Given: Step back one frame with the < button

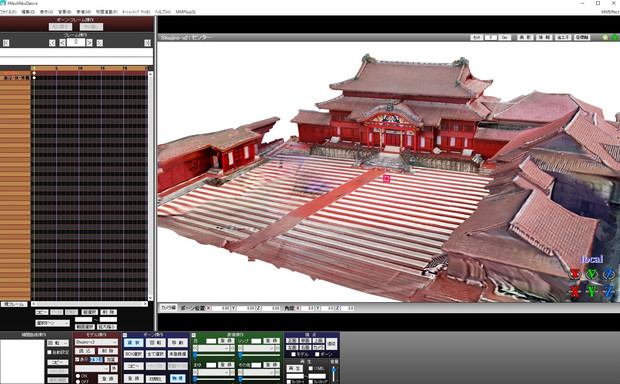Looking at the screenshot, I should click(x=62, y=43).
